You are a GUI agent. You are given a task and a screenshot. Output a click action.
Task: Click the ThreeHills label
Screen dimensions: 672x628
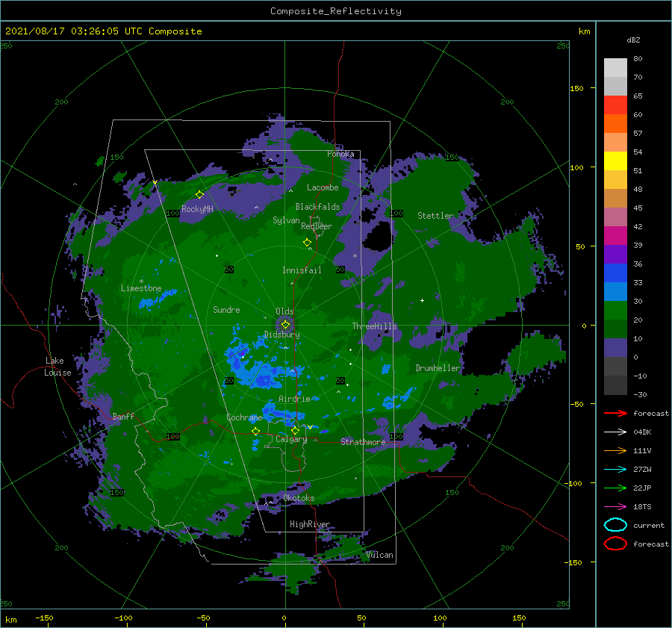pyautogui.click(x=375, y=326)
